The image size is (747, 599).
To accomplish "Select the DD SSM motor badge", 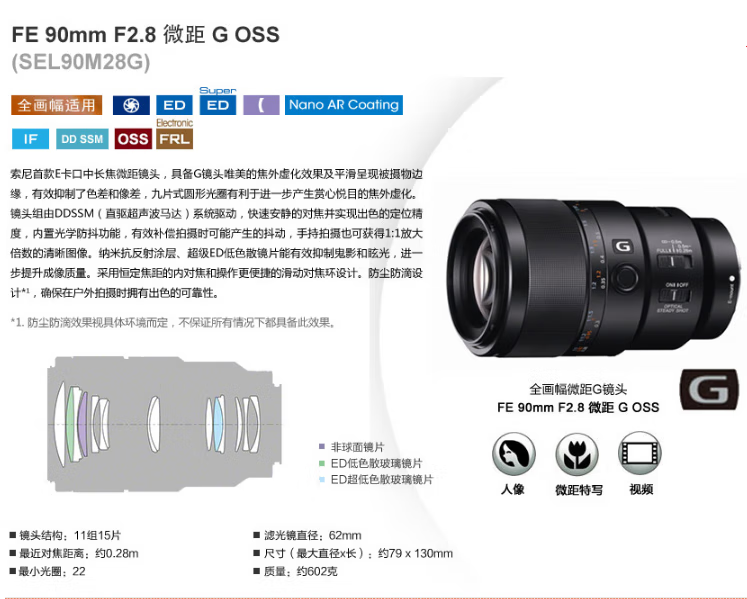I will point(82,139).
